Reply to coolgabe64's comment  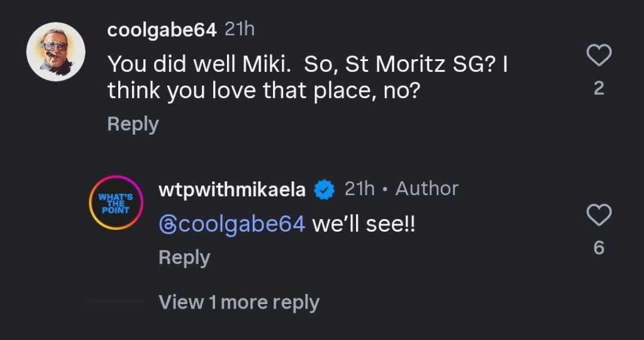[x=133, y=124]
